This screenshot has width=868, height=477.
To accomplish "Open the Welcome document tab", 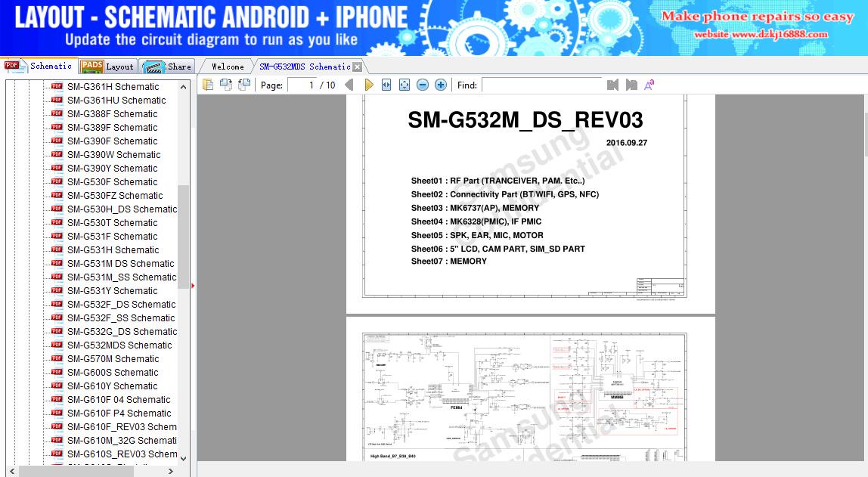I will tap(228, 67).
